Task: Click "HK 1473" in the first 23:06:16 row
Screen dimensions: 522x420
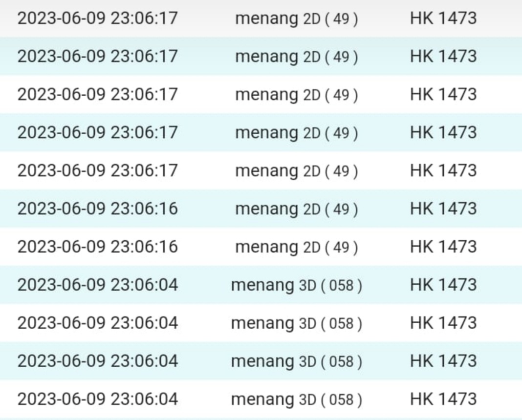Action: [x=443, y=209]
